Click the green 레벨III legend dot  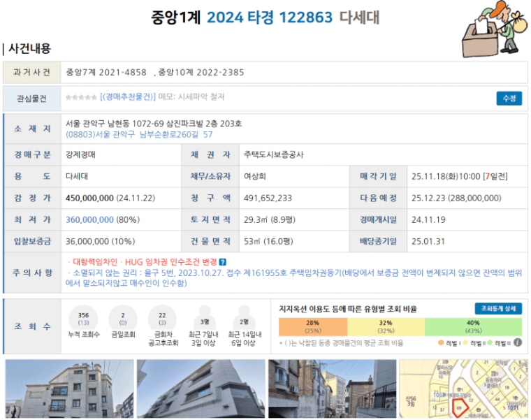click(490, 342)
